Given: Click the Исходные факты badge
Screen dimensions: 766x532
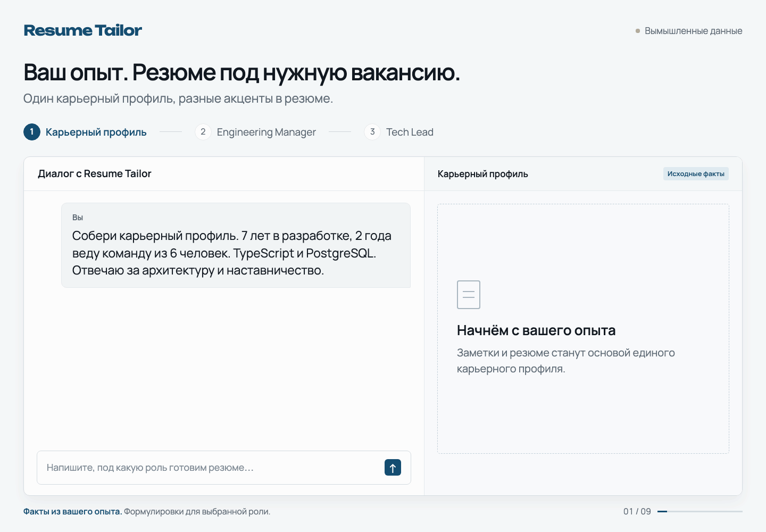Looking at the screenshot, I should tap(696, 174).
